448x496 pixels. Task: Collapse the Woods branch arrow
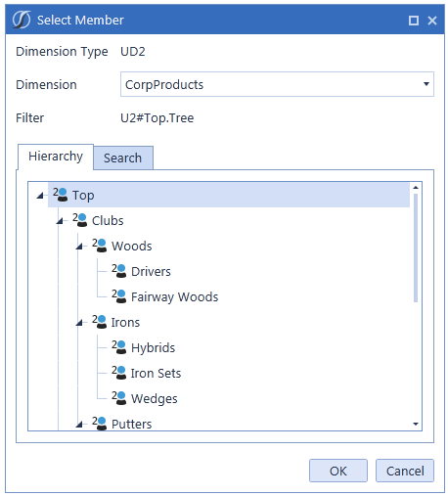point(79,247)
